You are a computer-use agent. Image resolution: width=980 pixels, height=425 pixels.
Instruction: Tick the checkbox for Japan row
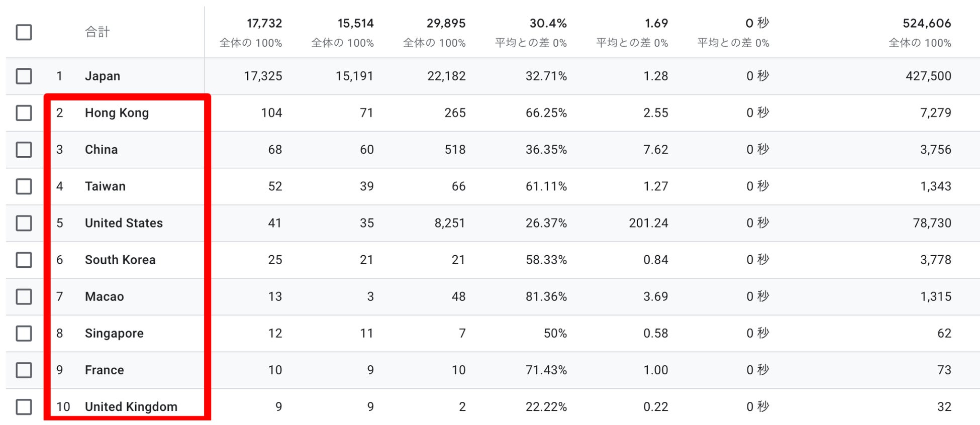coord(24,76)
